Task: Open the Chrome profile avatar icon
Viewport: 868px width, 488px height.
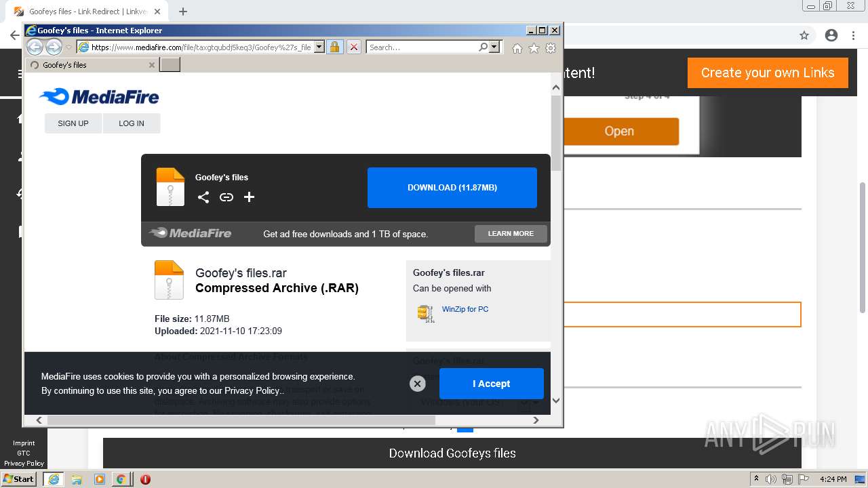Action: click(x=831, y=35)
